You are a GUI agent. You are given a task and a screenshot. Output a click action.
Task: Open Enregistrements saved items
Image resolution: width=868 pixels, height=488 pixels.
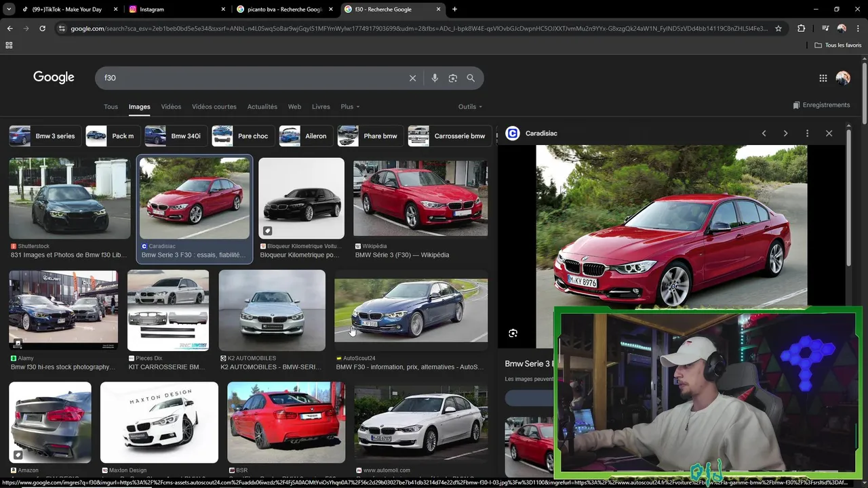tap(821, 105)
